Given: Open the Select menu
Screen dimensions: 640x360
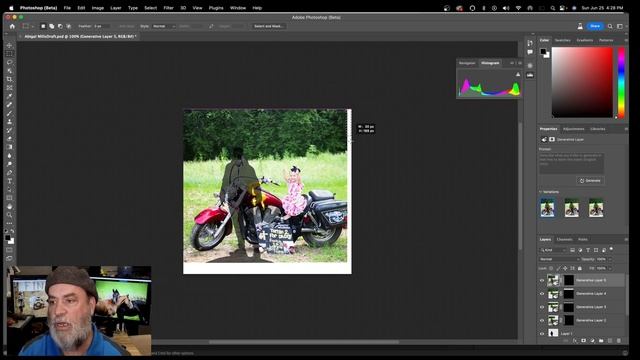Looking at the screenshot, I should click(151, 8).
